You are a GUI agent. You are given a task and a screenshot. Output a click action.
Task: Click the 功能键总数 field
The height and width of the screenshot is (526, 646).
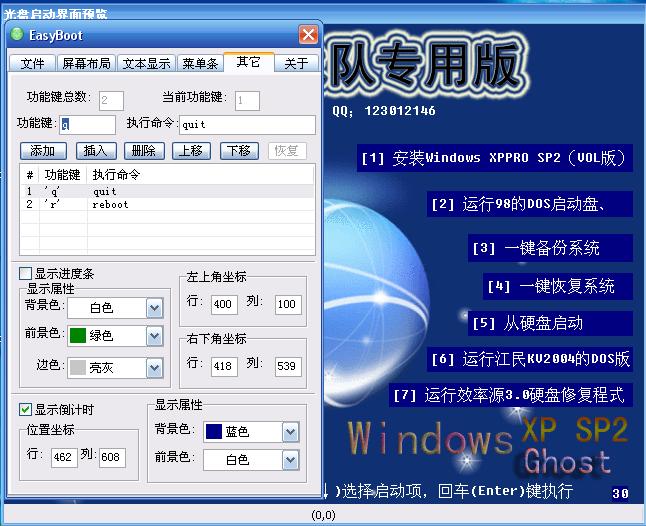[111, 101]
